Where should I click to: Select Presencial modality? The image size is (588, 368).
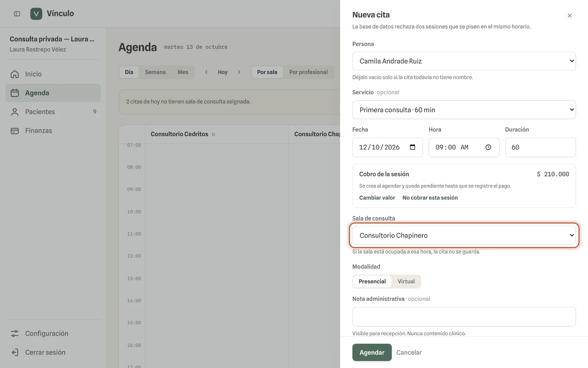372,282
